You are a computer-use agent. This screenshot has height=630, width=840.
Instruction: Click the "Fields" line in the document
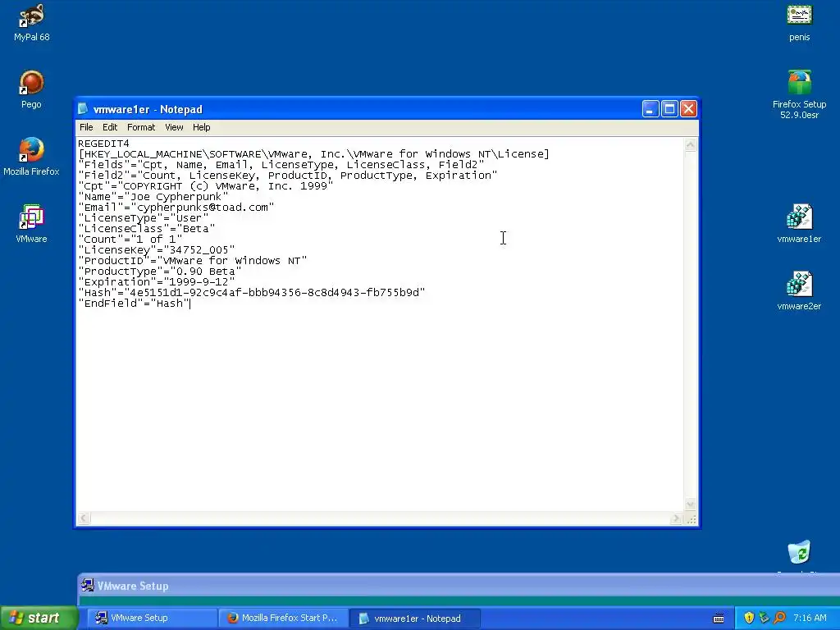click(281, 165)
